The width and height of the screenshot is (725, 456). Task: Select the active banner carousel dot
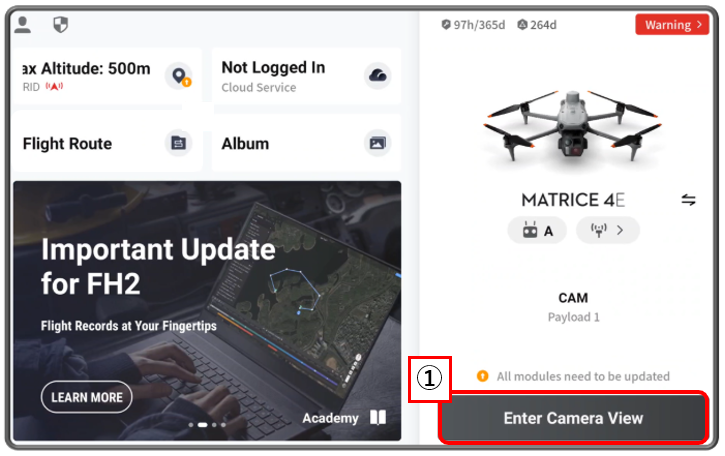(203, 425)
